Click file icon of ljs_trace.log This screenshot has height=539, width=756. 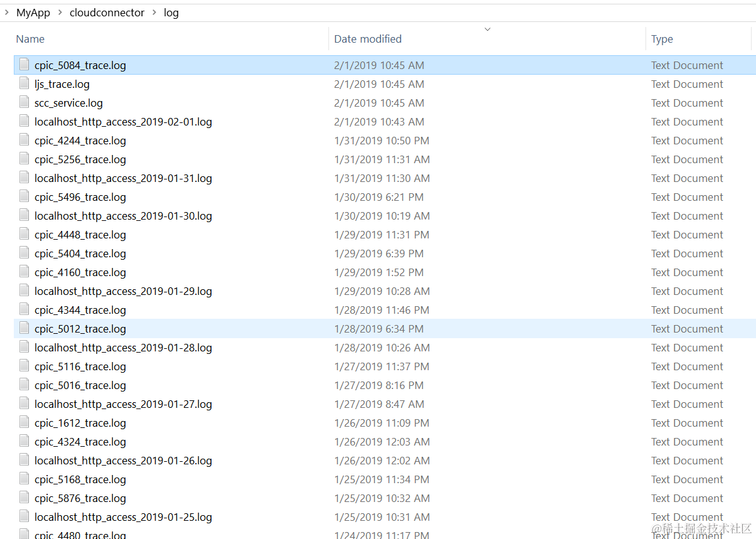[24, 83]
